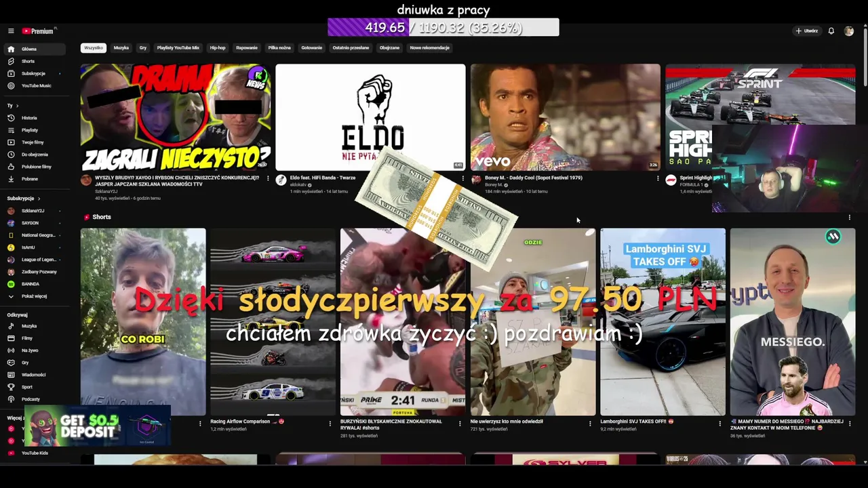The image size is (868, 488).
Task: Select the Obejrzane chip
Action: 389,48
